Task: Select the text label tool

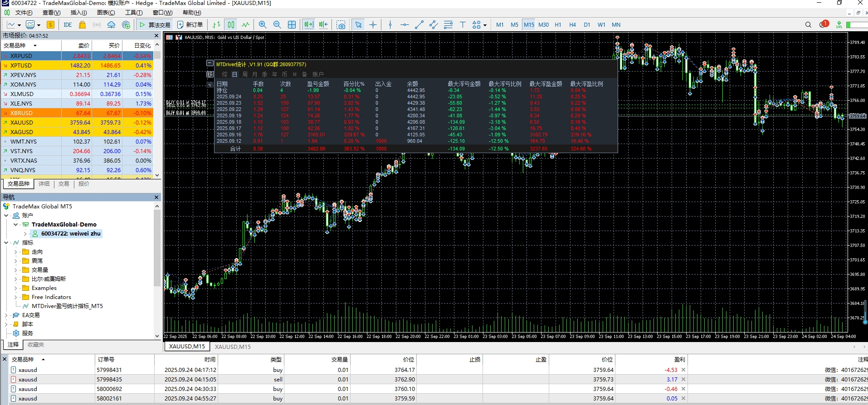Action: (463, 25)
